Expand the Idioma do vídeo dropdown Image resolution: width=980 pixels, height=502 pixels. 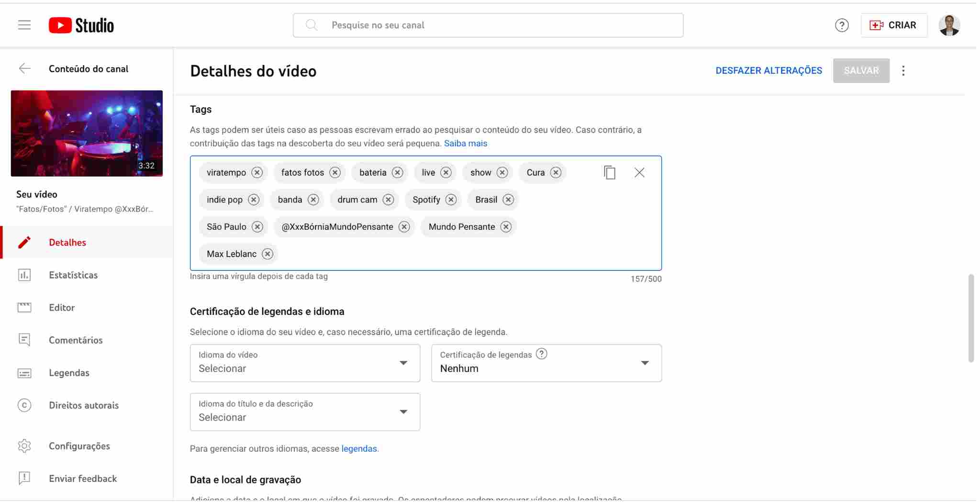tap(305, 363)
